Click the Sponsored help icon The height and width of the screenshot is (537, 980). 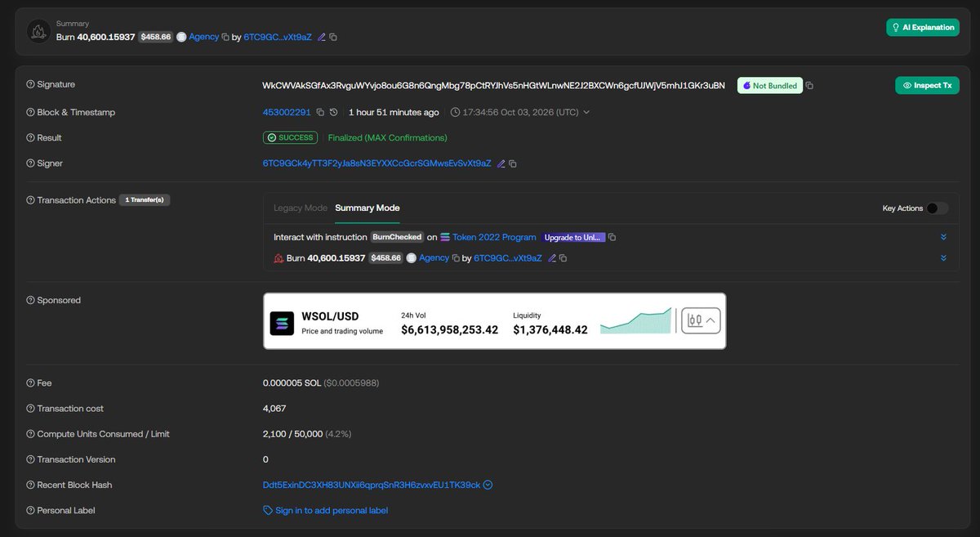pos(30,300)
